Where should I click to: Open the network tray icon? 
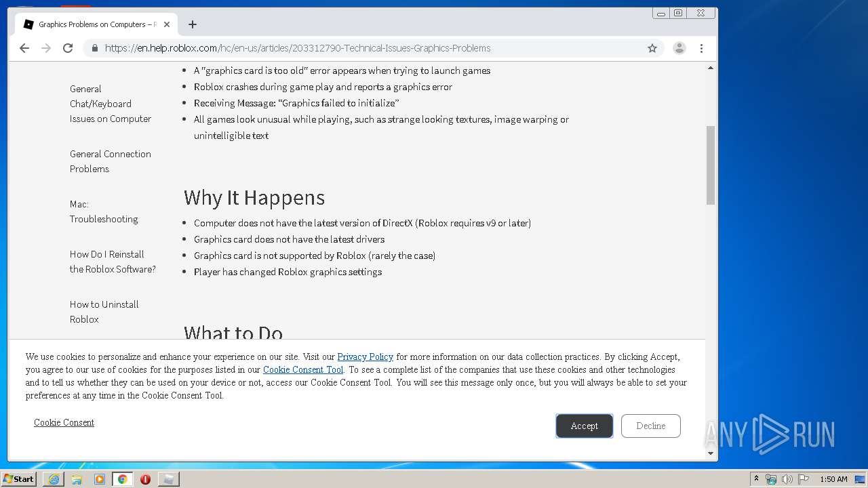click(x=771, y=479)
